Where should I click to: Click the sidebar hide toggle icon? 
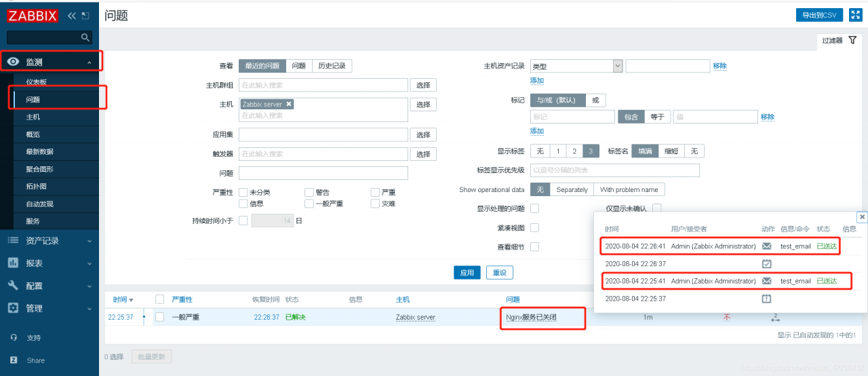tap(85, 15)
